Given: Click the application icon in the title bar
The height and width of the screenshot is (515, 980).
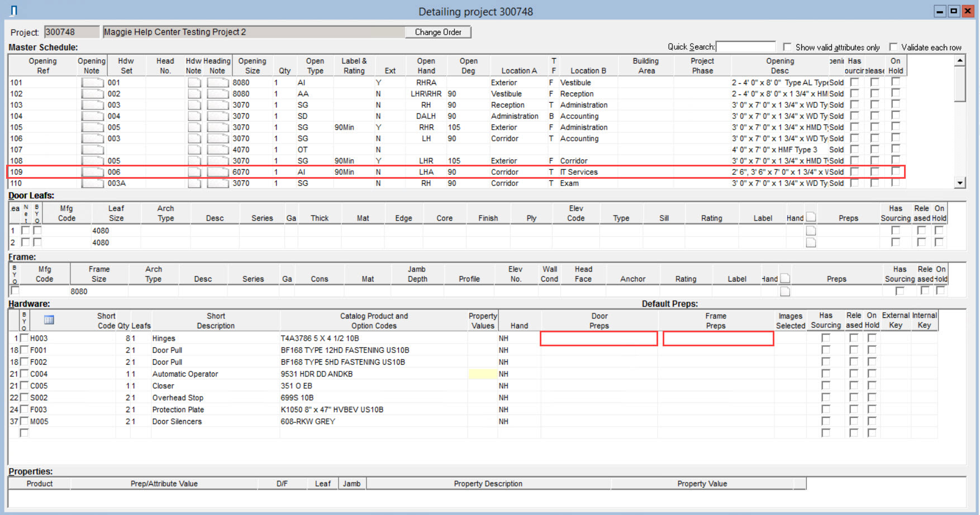Looking at the screenshot, I should [x=14, y=11].
